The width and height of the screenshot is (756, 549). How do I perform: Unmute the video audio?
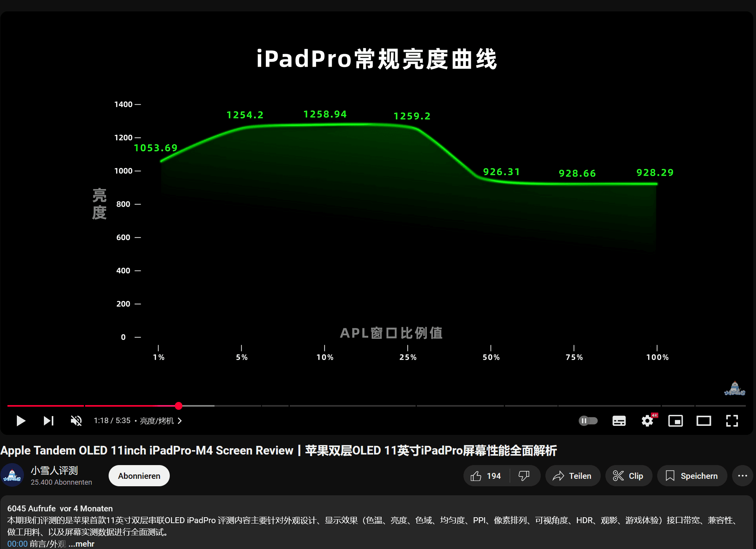pos(76,421)
